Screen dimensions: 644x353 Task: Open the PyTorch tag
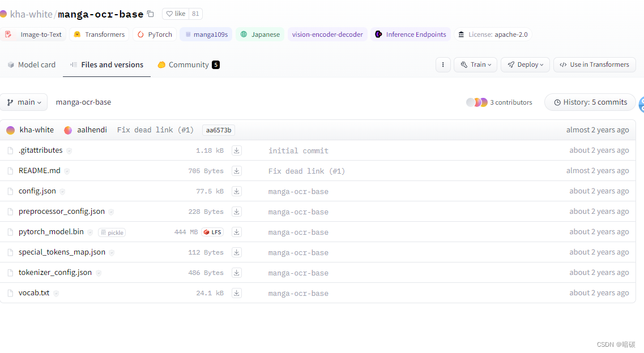pos(155,35)
